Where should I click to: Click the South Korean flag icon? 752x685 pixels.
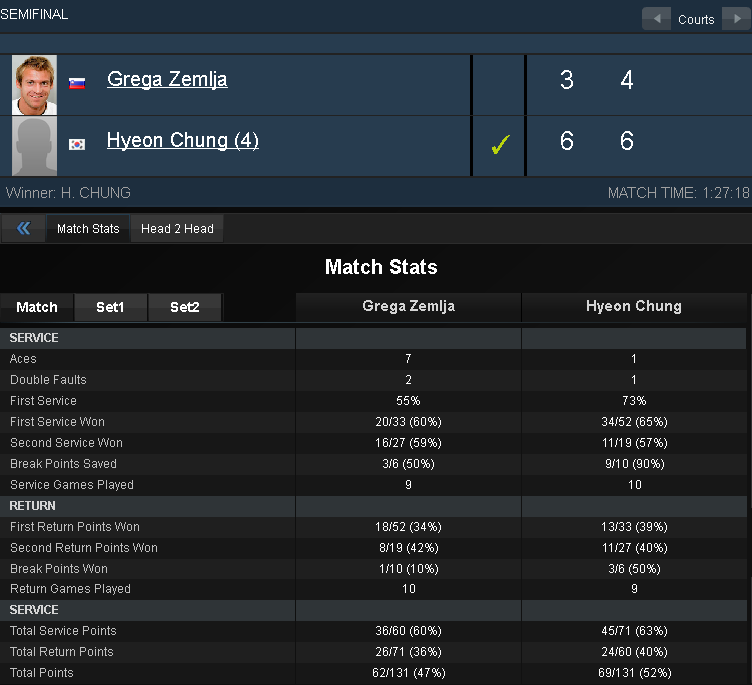click(x=77, y=144)
